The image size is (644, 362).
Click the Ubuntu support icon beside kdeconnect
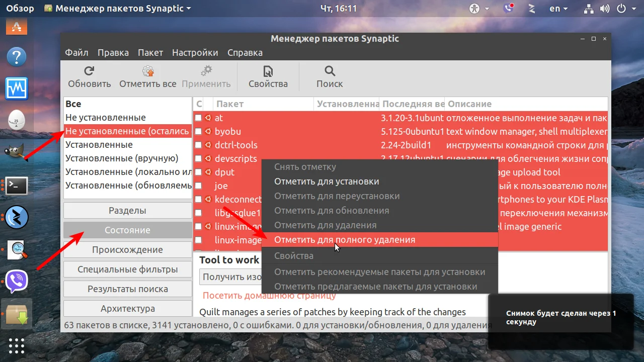pyautogui.click(x=208, y=199)
